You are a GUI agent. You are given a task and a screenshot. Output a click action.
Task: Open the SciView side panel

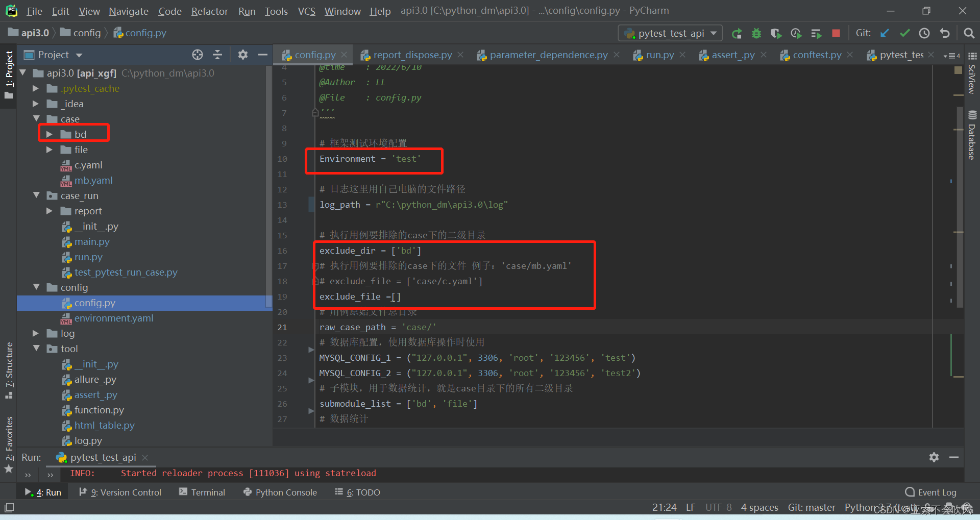tap(972, 72)
